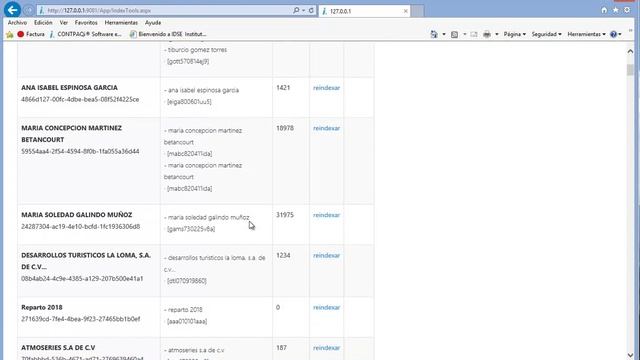The image size is (640, 360).
Task: Click the search magnifier in address bar
Action: pyautogui.click(x=296, y=10)
